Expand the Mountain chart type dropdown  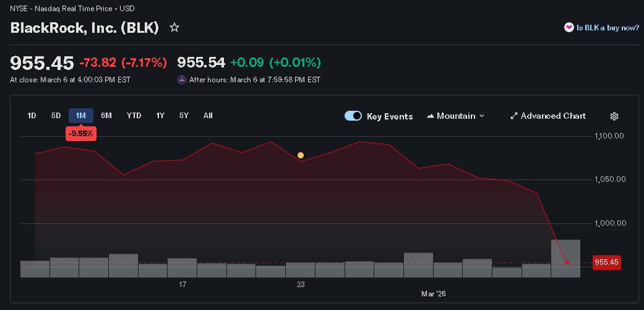coord(481,116)
